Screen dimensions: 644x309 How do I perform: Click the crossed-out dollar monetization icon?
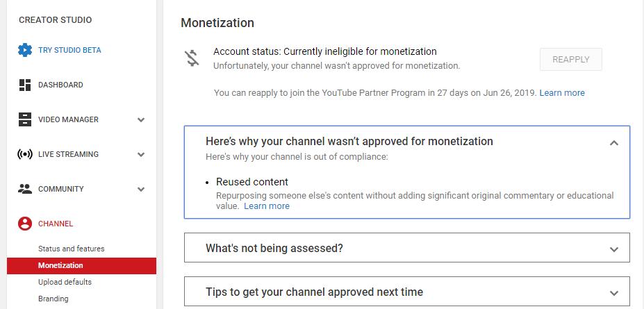(192, 58)
